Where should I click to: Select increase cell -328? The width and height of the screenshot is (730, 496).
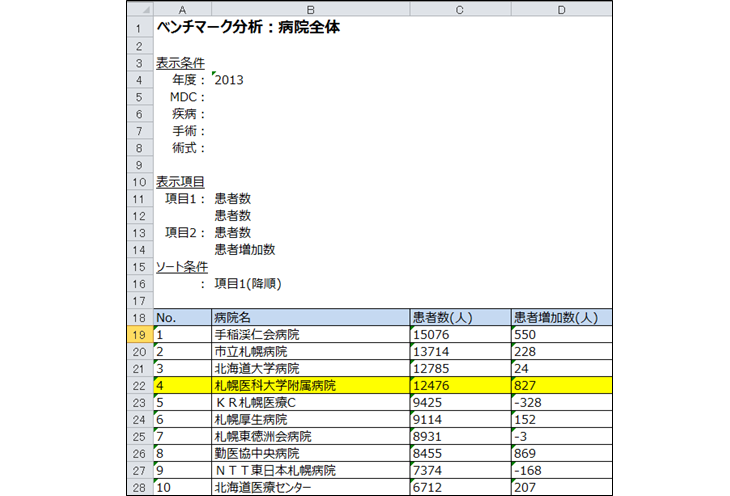561,403
